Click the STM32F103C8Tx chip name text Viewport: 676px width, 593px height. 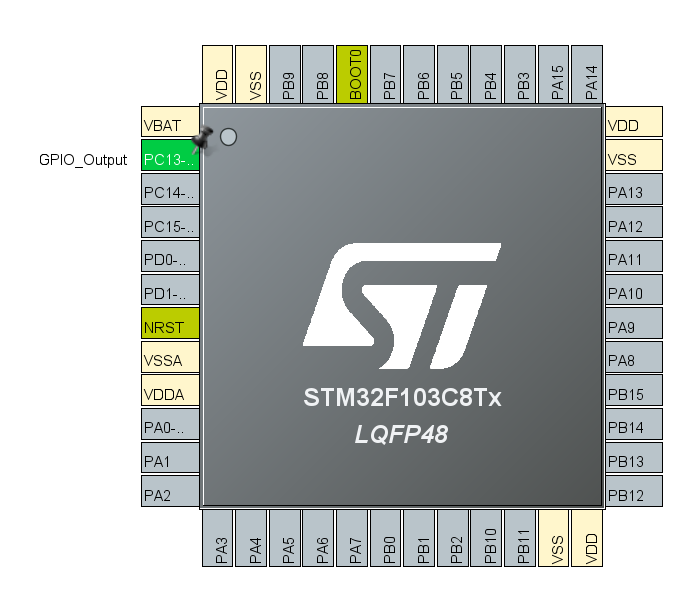tap(402, 397)
